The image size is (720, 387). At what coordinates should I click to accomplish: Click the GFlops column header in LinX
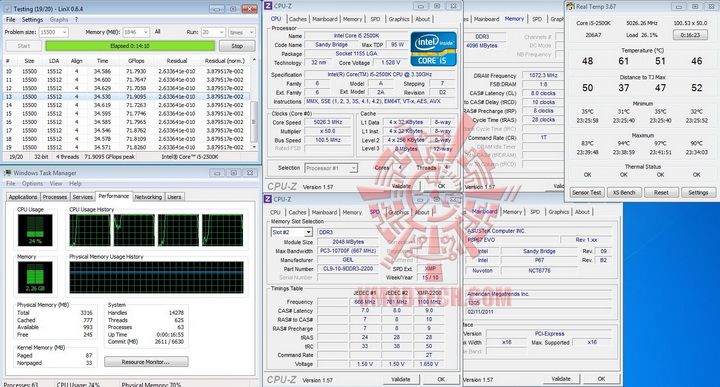pos(136,61)
